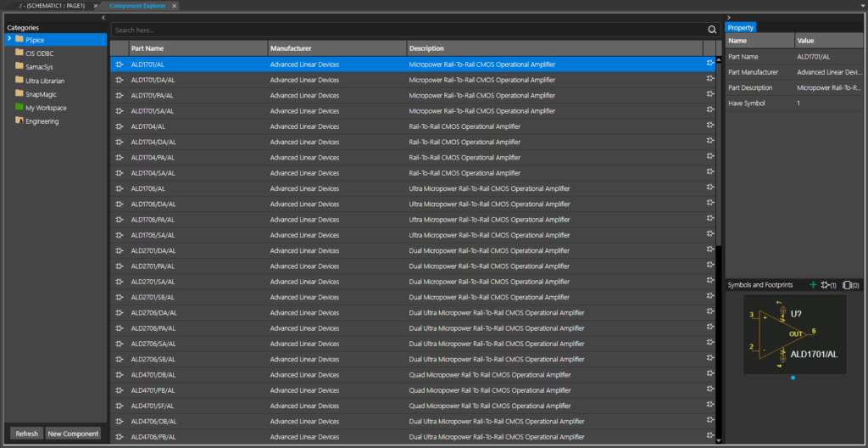Click the New Component button

[x=73, y=434]
